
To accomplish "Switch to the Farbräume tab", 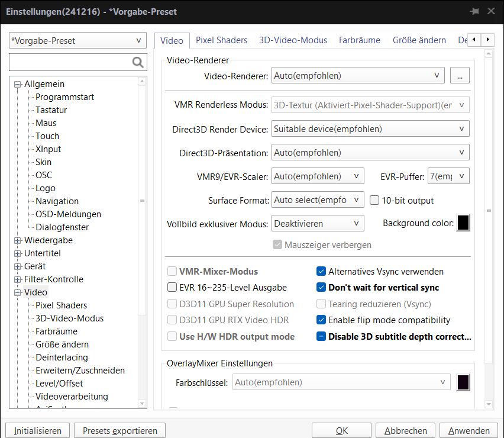I will [360, 40].
